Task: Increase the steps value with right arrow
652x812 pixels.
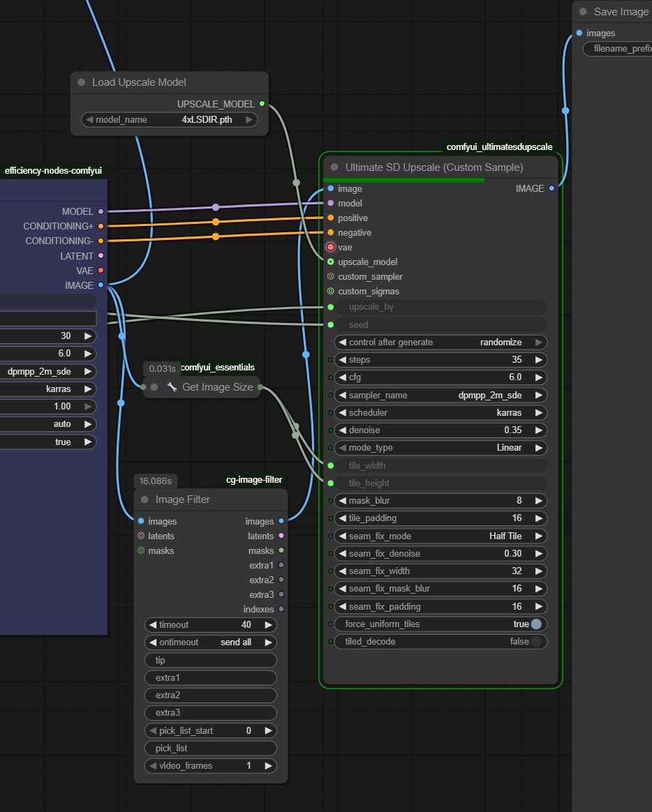Action: pos(539,360)
